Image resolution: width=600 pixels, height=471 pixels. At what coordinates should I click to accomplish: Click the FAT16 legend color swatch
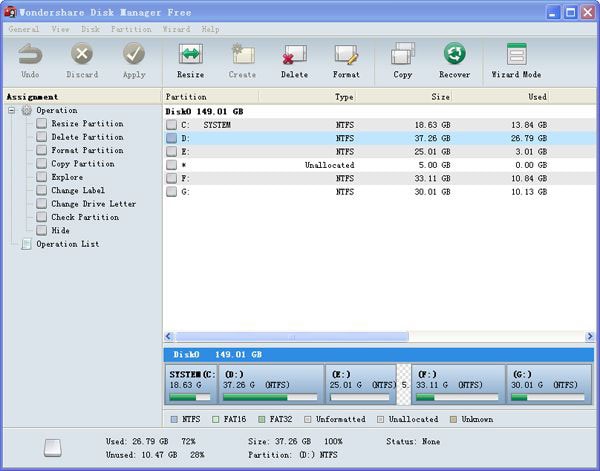215,420
